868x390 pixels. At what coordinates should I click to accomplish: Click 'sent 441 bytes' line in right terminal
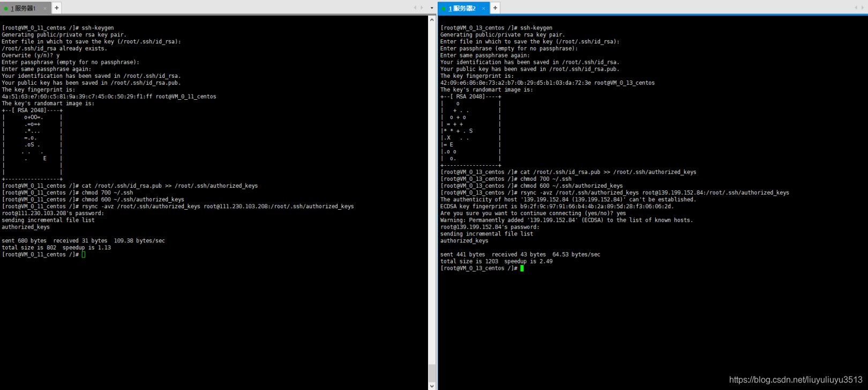pos(520,255)
